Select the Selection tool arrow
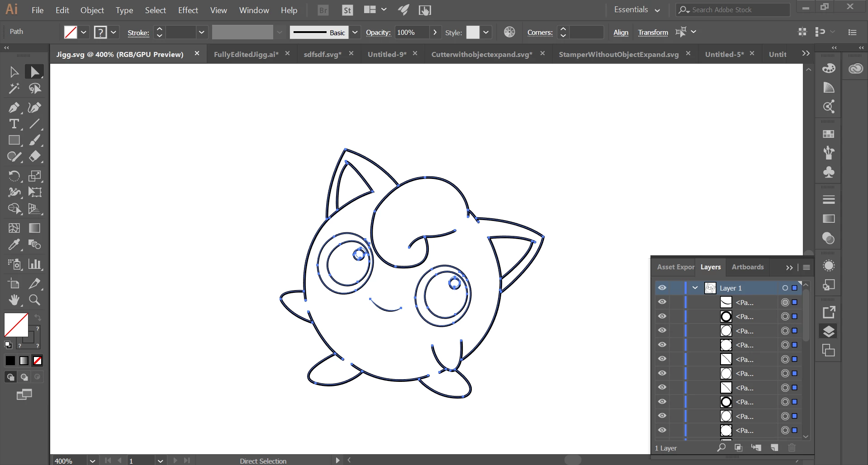The image size is (868, 465). point(14,72)
